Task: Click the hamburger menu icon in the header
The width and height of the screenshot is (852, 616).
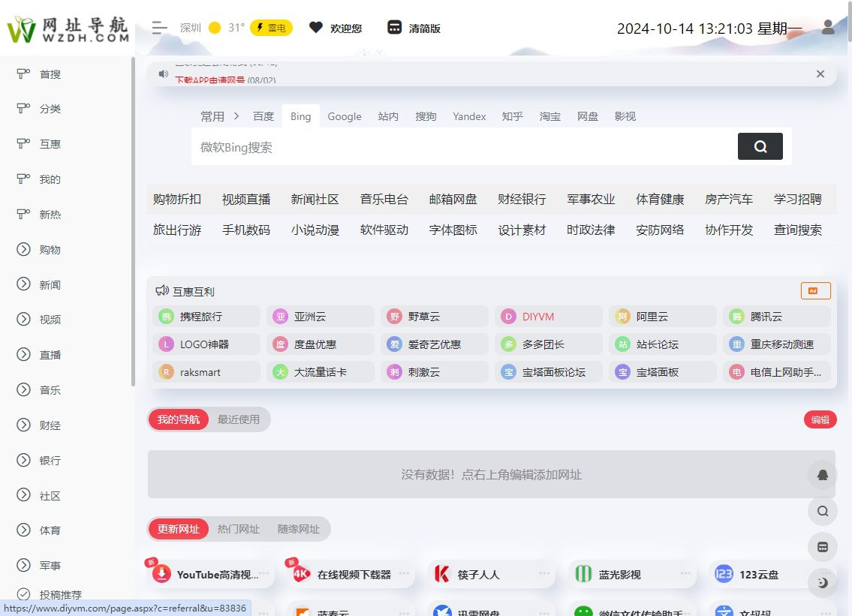Action: 159,28
